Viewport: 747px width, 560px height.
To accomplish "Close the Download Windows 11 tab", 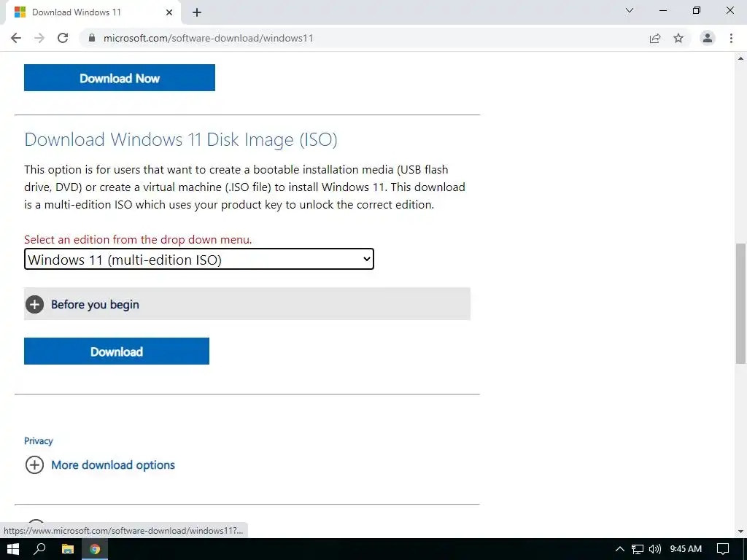I will click(x=169, y=12).
